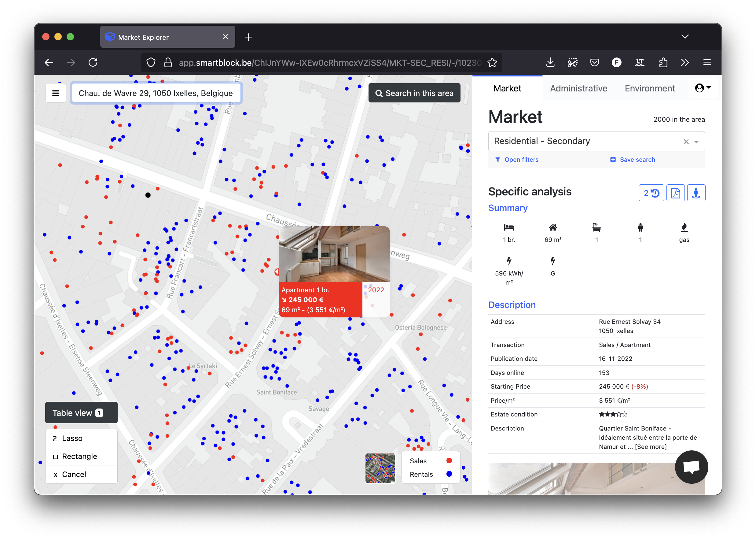Toggle the Sales red legend dot
Screen dimensions: 756x540
coord(449,460)
